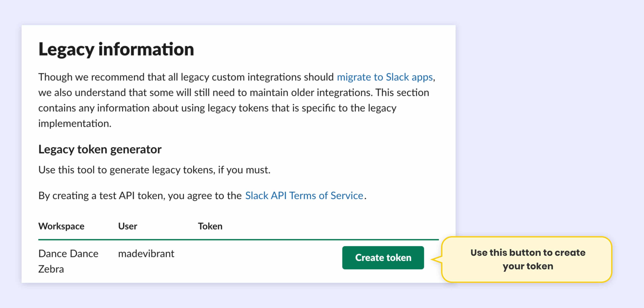644x308 pixels.
Task: Click 'your token' text in the yellow callout
Action: point(528,266)
